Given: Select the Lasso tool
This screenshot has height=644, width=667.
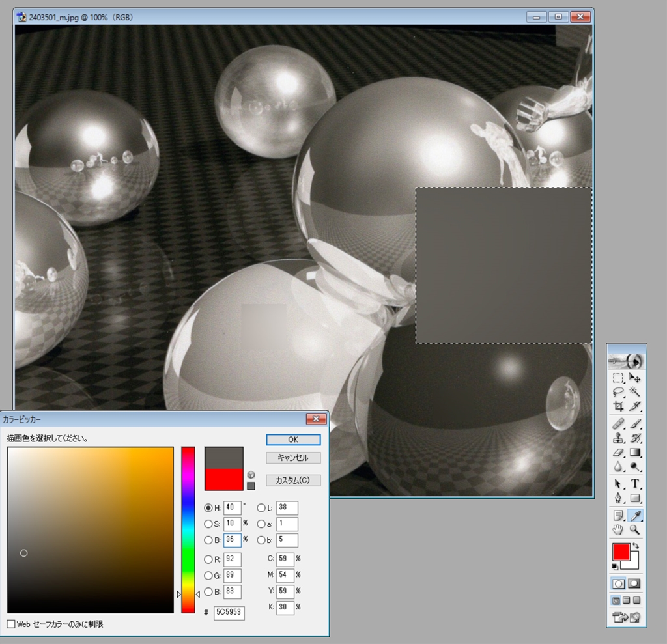Looking at the screenshot, I should [x=618, y=392].
